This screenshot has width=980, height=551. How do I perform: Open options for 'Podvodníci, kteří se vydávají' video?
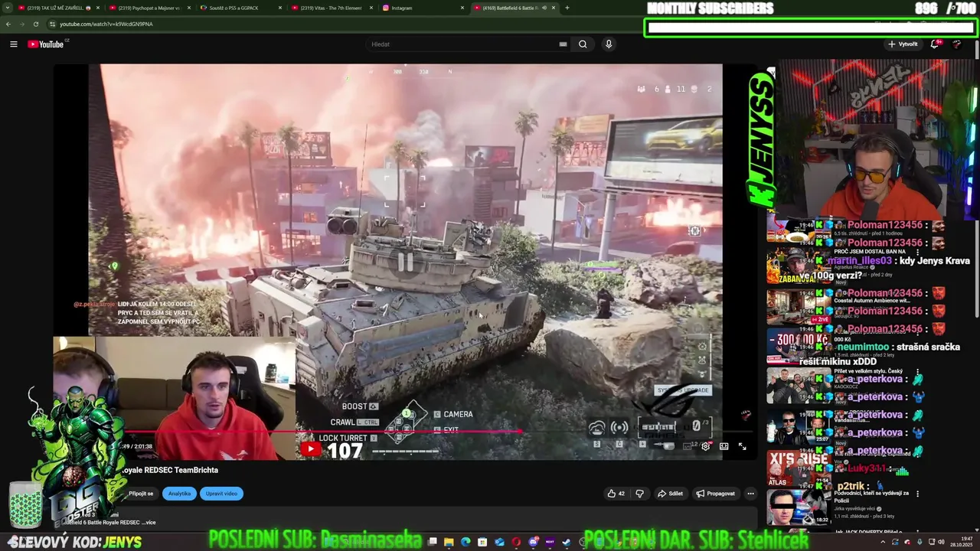(x=918, y=494)
